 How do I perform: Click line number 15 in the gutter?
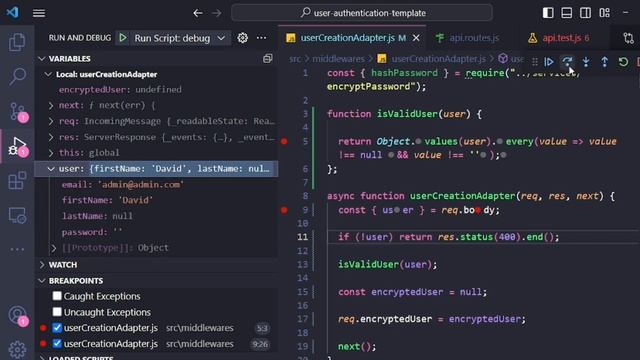302,292
